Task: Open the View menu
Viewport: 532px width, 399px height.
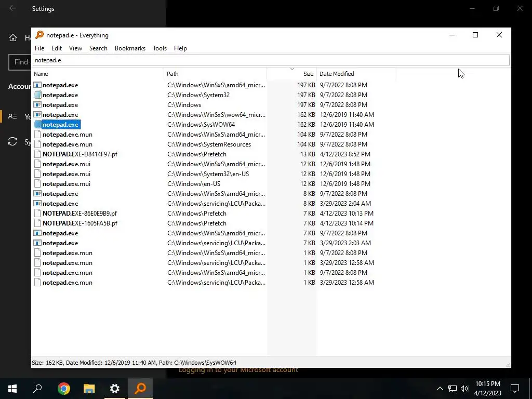Action: point(75,48)
